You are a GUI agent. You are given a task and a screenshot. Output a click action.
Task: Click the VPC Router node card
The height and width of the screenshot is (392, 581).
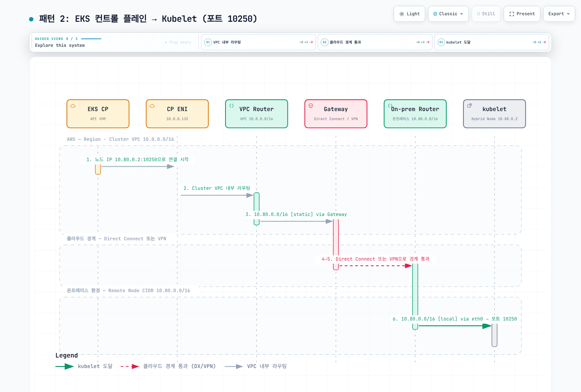[x=256, y=114]
